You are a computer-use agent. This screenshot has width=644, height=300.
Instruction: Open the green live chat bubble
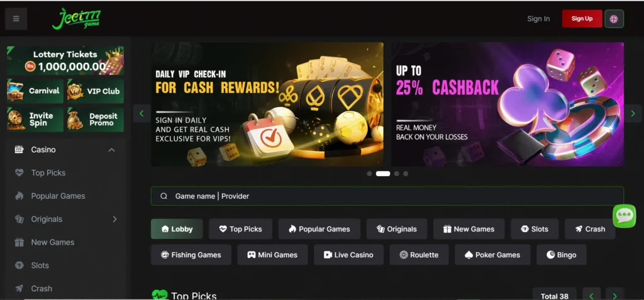pos(625,215)
